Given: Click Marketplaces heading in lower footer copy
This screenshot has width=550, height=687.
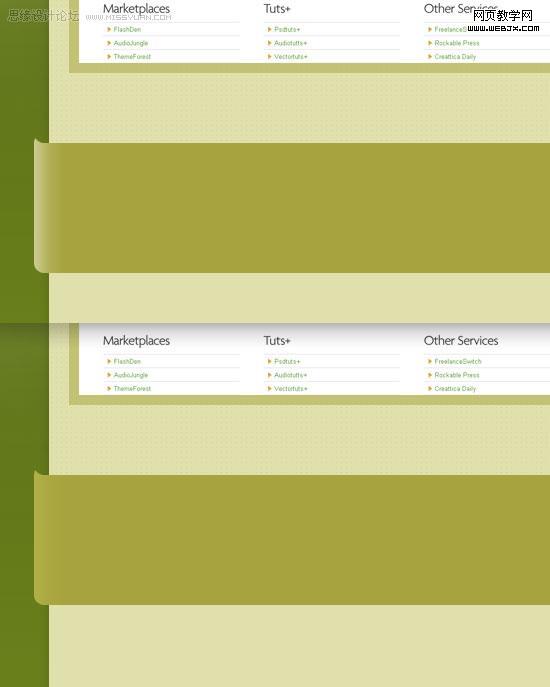Looking at the screenshot, I should coord(136,341).
